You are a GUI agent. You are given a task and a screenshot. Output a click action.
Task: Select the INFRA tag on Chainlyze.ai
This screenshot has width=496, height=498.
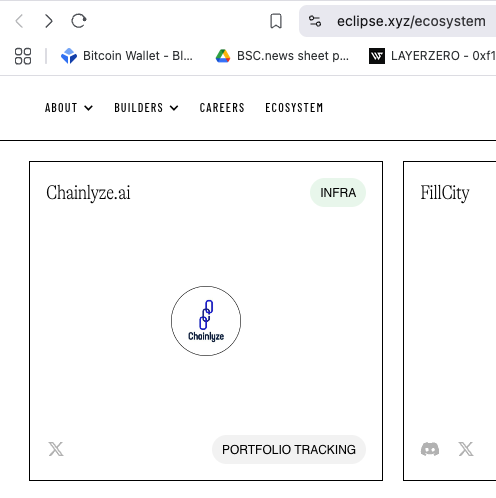click(338, 193)
